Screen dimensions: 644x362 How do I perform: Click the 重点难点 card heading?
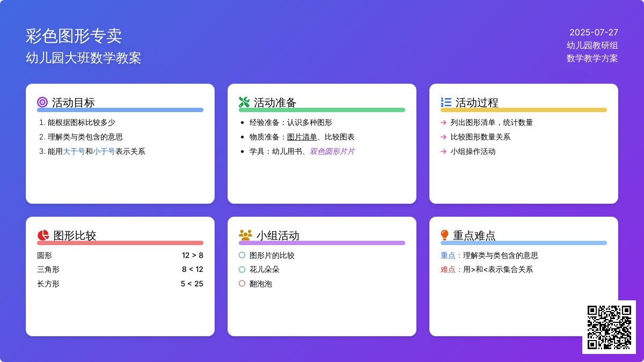coord(474,235)
